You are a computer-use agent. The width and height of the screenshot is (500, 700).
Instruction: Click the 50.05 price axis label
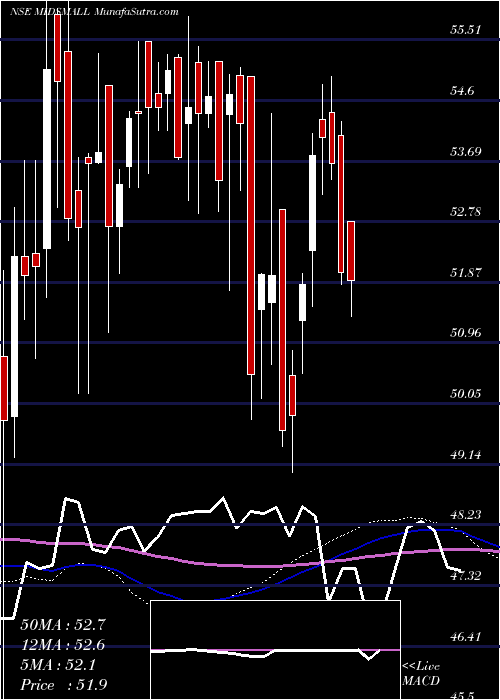tap(466, 393)
